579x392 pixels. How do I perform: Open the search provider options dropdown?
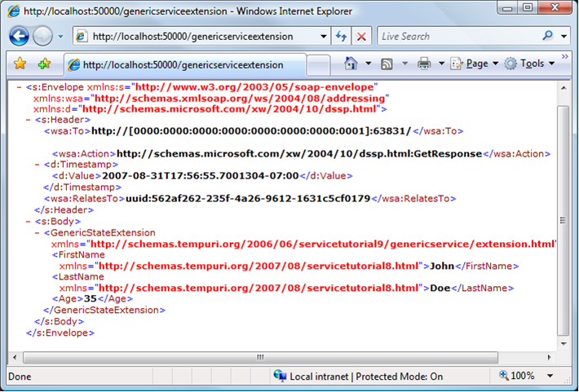(564, 37)
